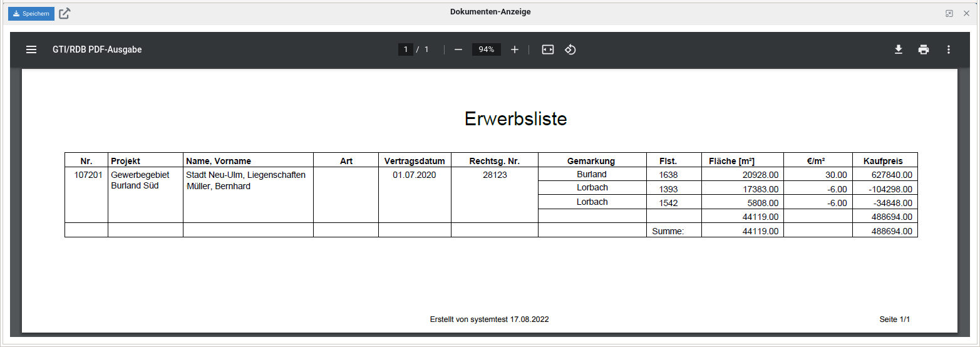Click the Kaufpreis column header
This screenshot has width=980, height=347.
point(883,161)
